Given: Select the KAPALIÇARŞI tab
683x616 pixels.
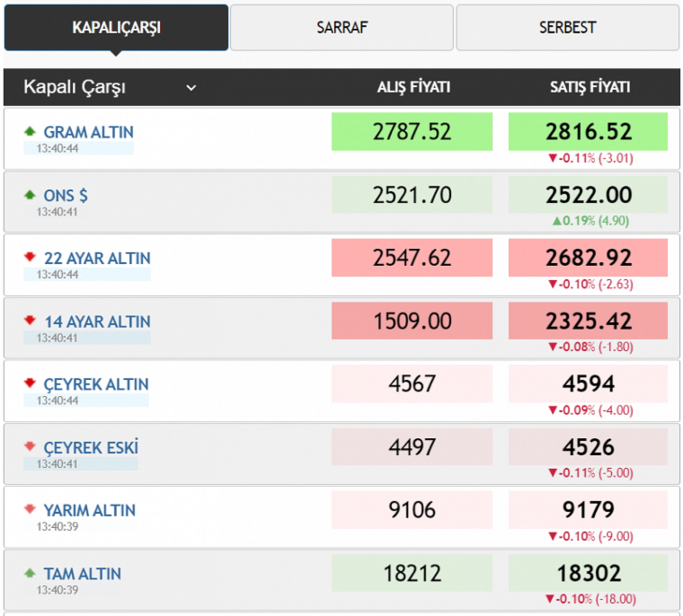Looking at the screenshot, I should point(116,28).
